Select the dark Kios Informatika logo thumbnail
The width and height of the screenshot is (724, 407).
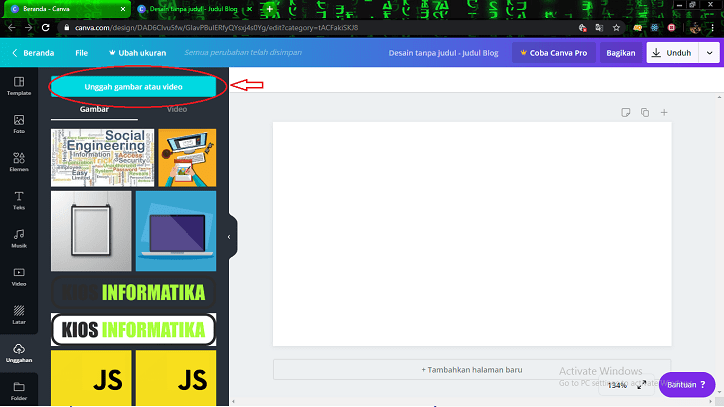pos(133,292)
